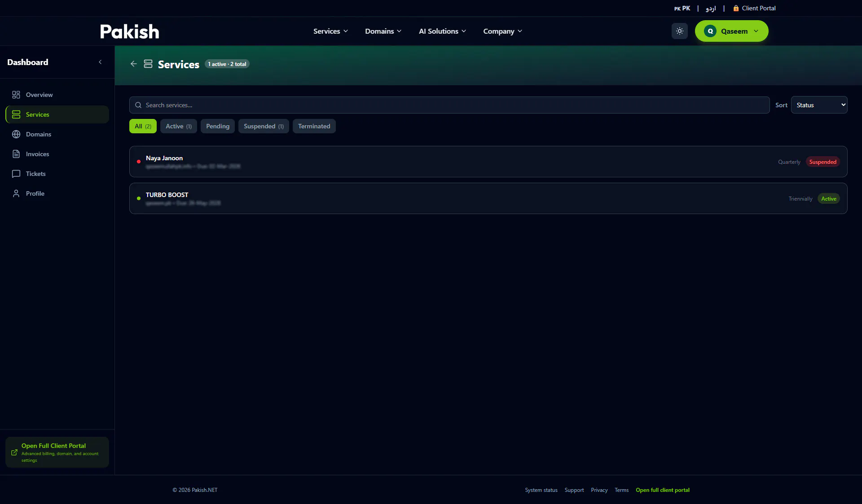Open the Client Portal link
Screen dimensions: 862x504
pyautogui.click(x=754, y=8)
